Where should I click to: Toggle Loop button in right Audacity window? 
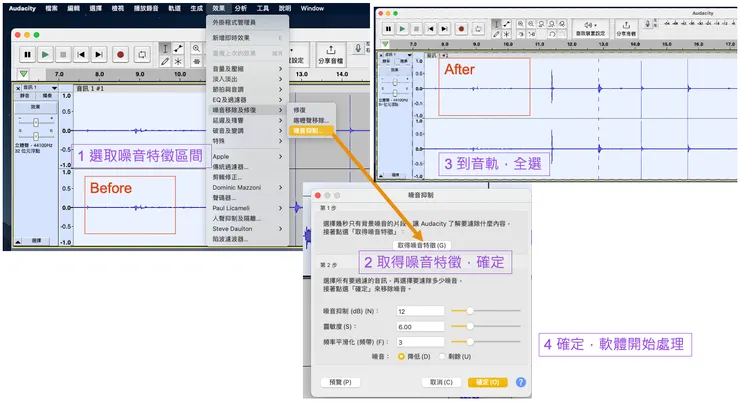click(478, 29)
